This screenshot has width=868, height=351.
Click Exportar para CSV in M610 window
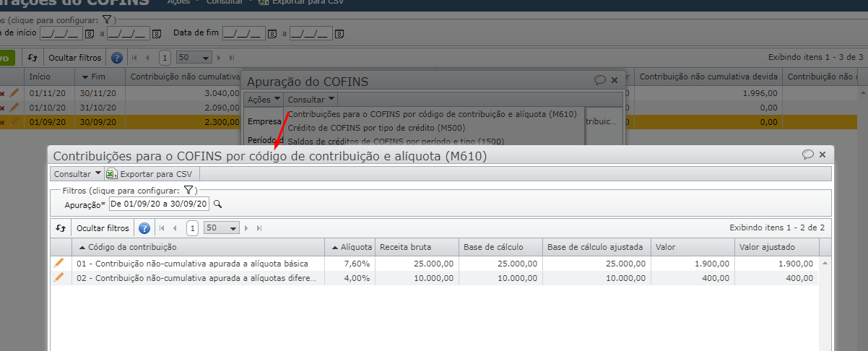(x=156, y=173)
